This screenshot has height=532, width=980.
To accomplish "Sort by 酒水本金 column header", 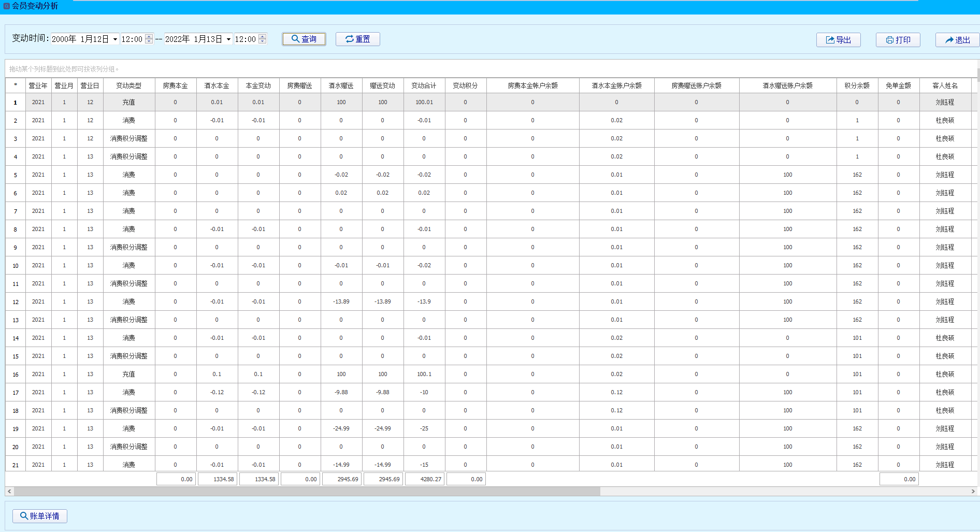I will click(217, 85).
